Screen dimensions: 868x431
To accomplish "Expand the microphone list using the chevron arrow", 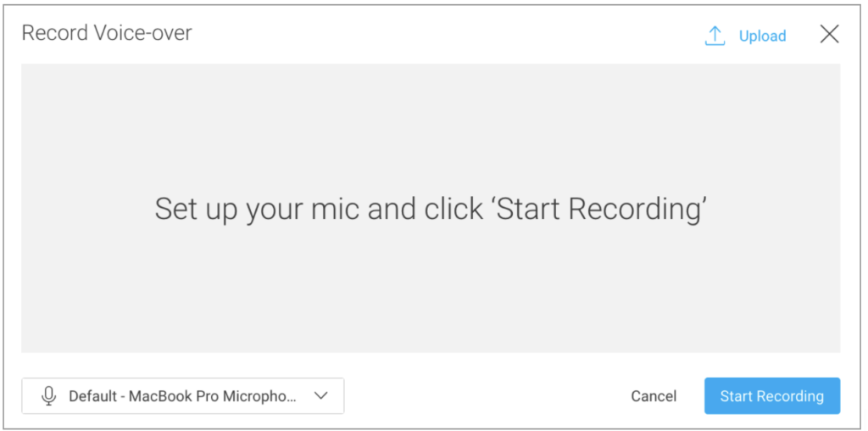I will point(320,395).
